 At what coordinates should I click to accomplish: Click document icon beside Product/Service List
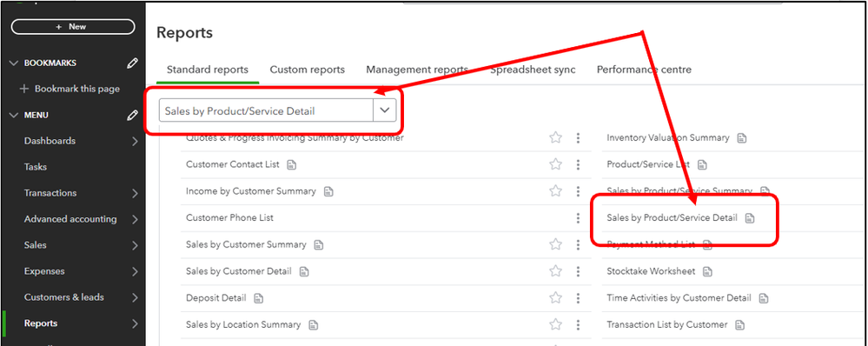(702, 165)
